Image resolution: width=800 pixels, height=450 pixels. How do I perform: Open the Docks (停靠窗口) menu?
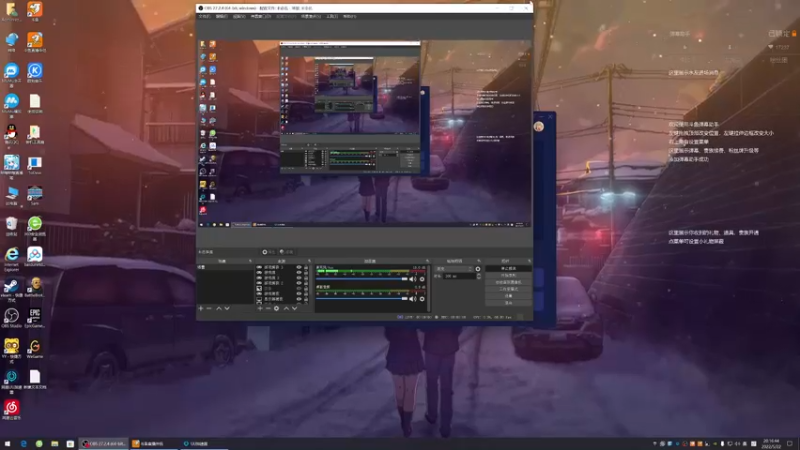261,16
